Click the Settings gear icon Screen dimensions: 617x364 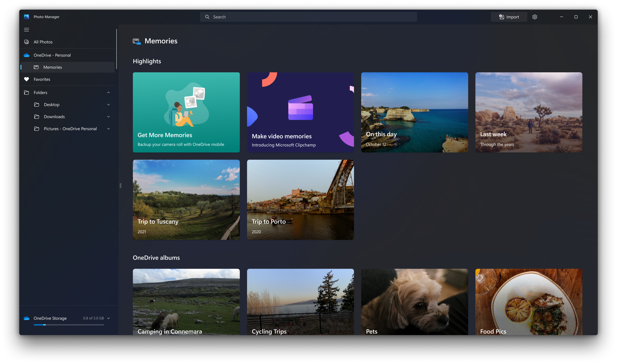535,17
